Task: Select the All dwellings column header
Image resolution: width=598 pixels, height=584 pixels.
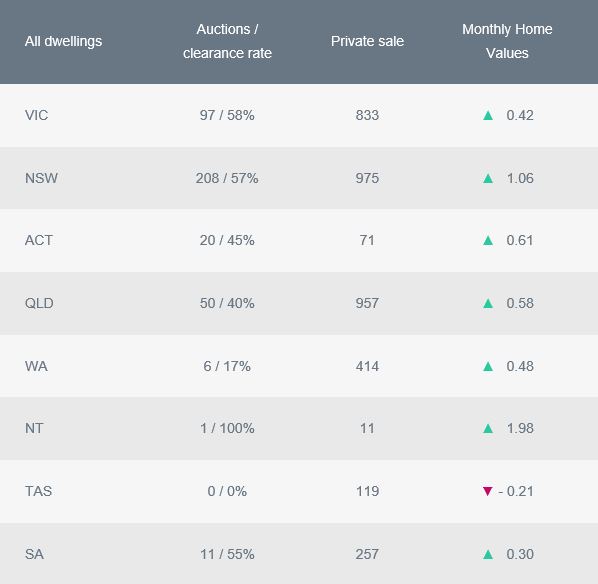Action: click(63, 41)
